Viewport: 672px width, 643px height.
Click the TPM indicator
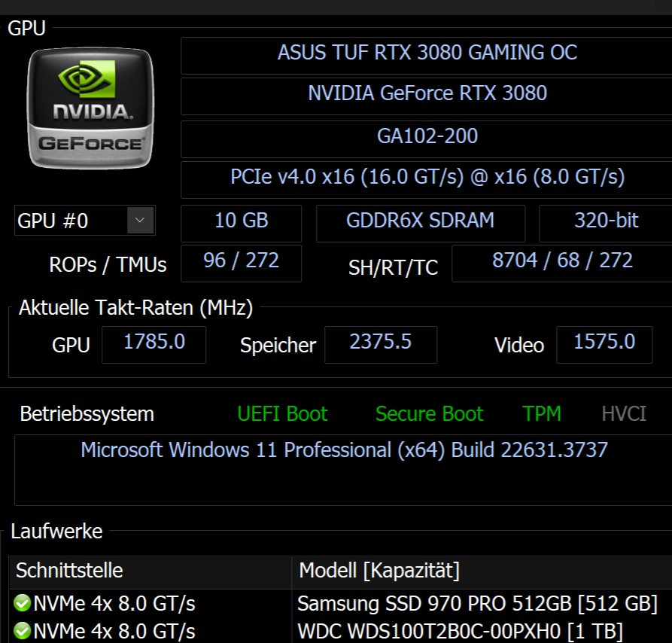542,413
